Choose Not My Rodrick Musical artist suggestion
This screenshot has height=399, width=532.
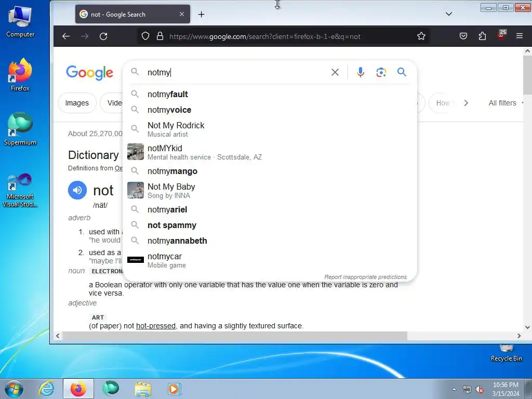click(270, 129)
